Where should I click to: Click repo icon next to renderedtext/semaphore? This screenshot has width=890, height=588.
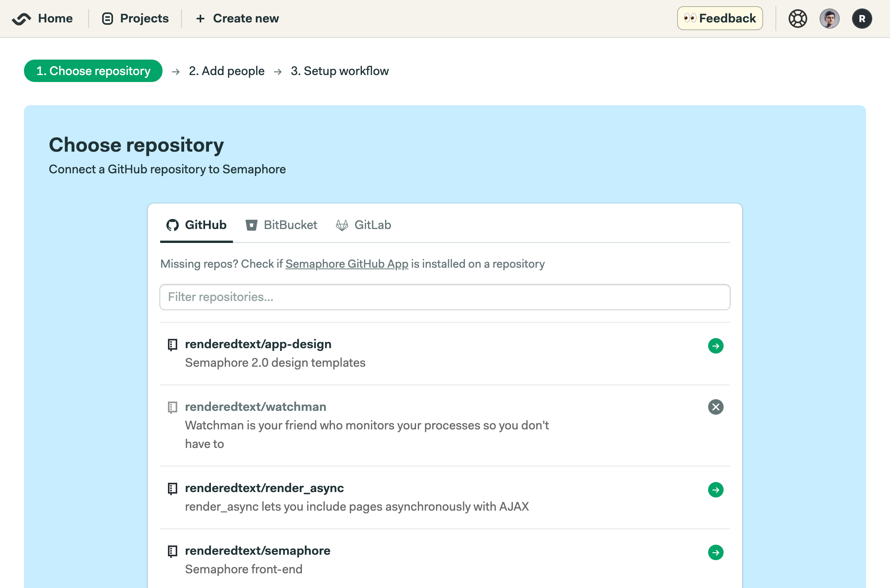tap(173, 551)
